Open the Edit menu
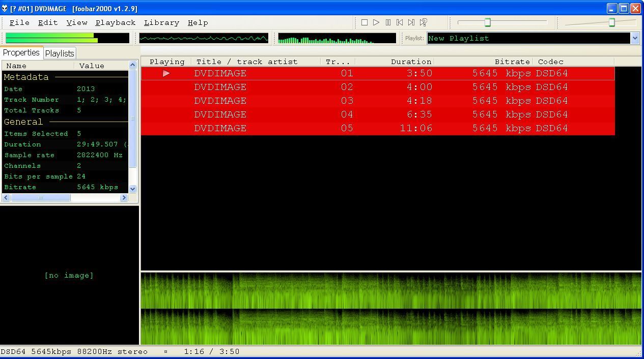The image size is (644, 359). [x=48, y=22]
